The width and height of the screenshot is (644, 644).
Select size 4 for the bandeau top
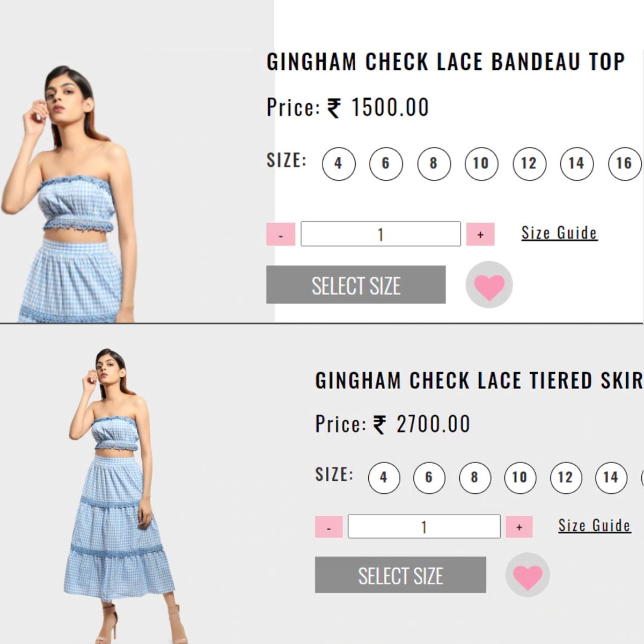339,164
